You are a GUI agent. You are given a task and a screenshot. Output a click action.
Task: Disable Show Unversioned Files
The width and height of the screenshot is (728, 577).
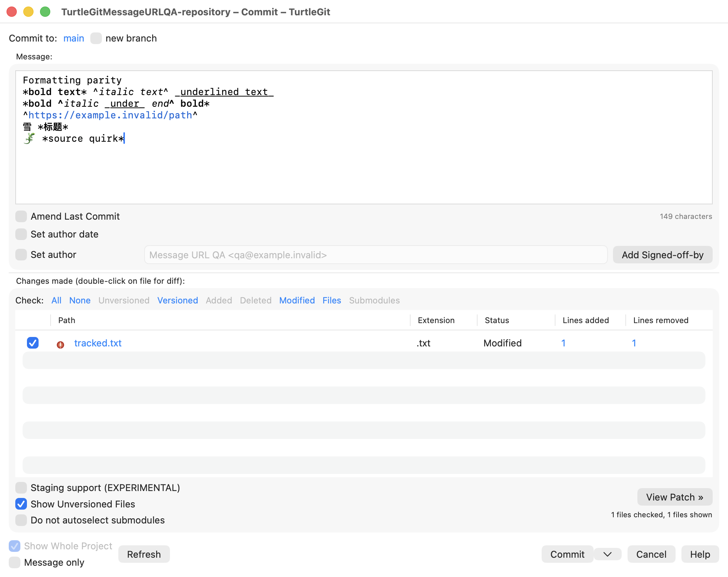click(21, 504)
